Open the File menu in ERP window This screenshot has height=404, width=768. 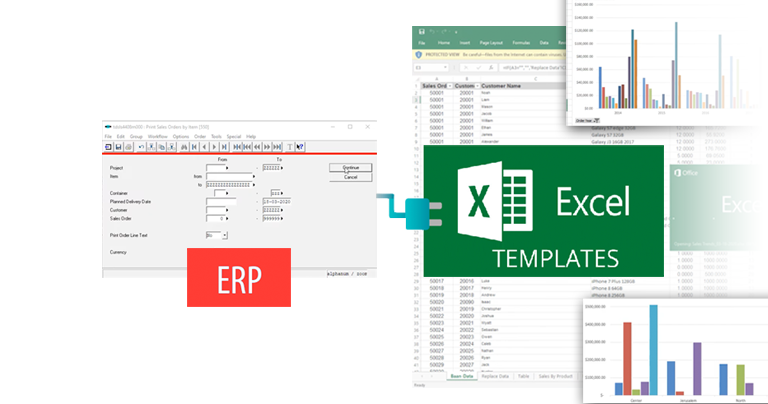coord(108,137)
